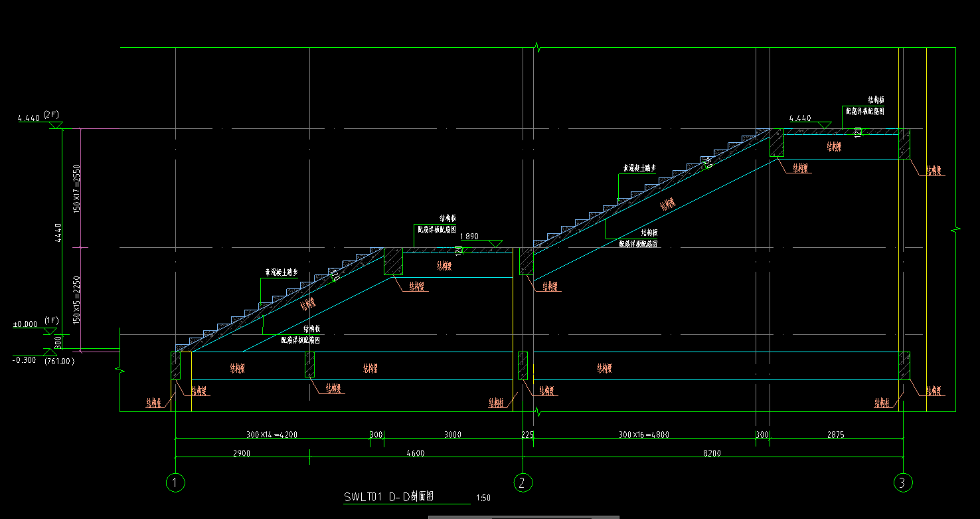Select the '4600' dimension text

(x=415, y=453)
